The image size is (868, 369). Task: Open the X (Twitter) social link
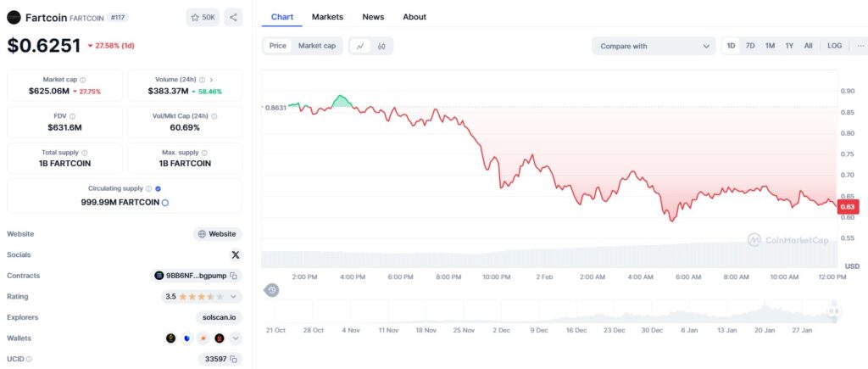pos(235,254)
